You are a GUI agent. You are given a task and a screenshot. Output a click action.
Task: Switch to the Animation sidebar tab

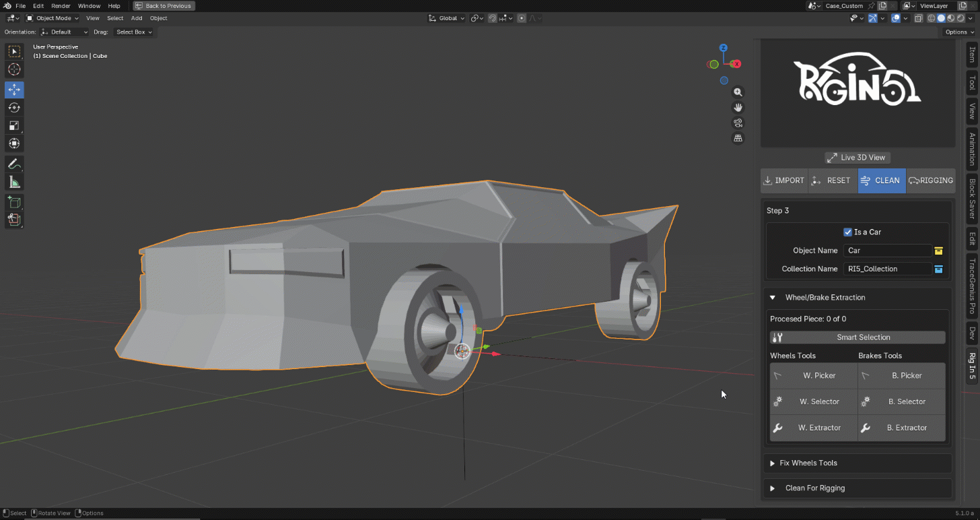(972, 149)
